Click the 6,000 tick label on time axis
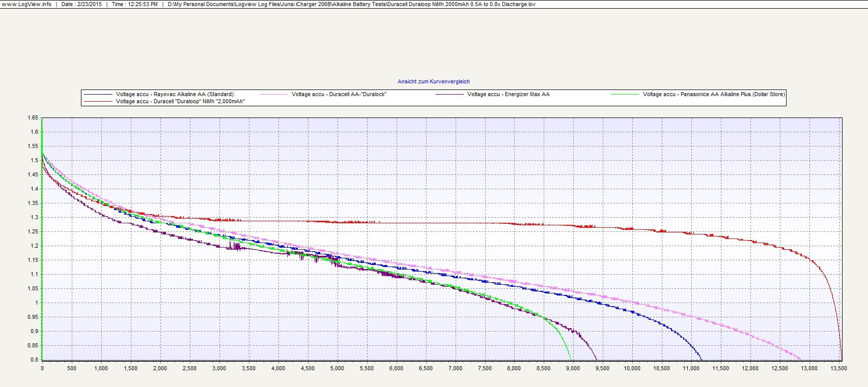Viewport: 868px width, 387px height. pyautogui.click(x=396, y=368)
